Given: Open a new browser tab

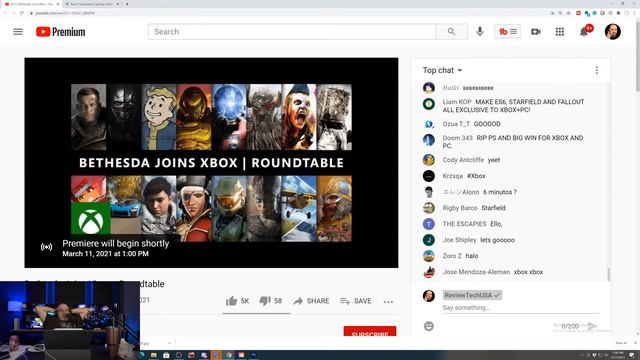Looking at the screenshot, I should 127,4.
